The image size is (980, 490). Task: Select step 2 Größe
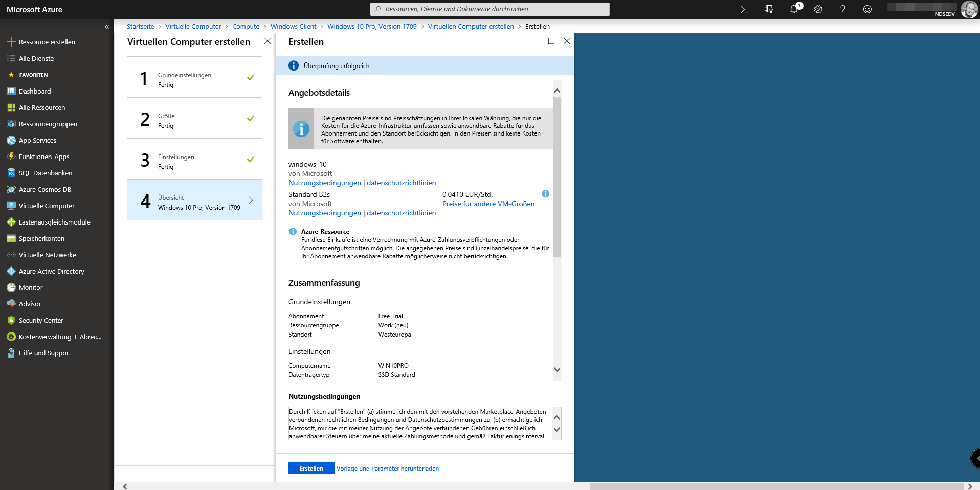click(x=194, y=119)
